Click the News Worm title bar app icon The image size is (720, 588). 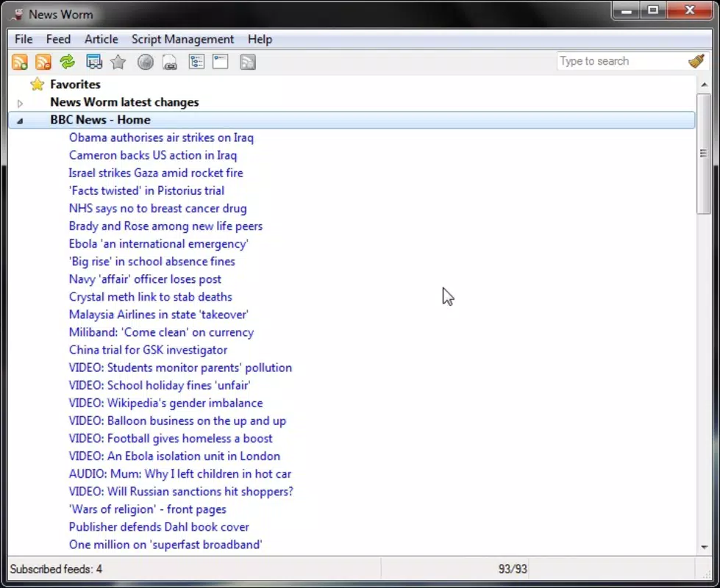(x=18, y=14)
